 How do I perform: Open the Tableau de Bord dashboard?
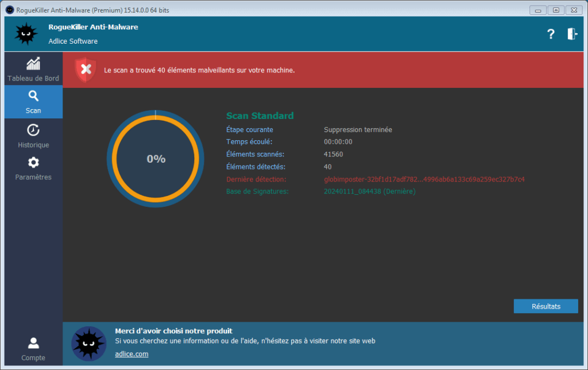33,69
